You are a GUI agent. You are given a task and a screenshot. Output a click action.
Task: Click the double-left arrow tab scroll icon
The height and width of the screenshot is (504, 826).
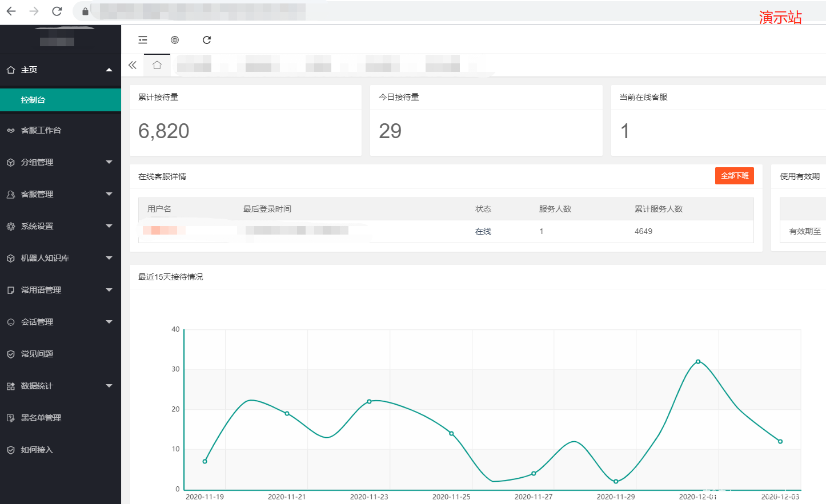[133, 65]
